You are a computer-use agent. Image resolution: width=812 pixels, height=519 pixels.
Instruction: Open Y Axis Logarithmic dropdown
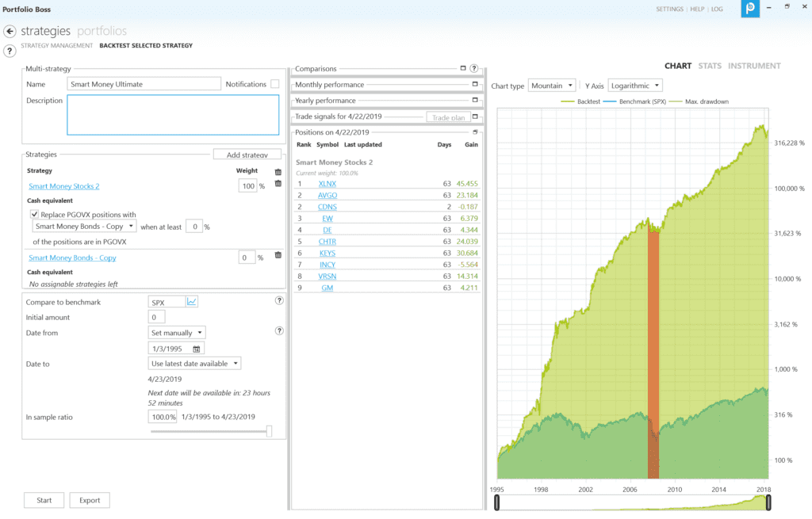[x=635, y=86]
